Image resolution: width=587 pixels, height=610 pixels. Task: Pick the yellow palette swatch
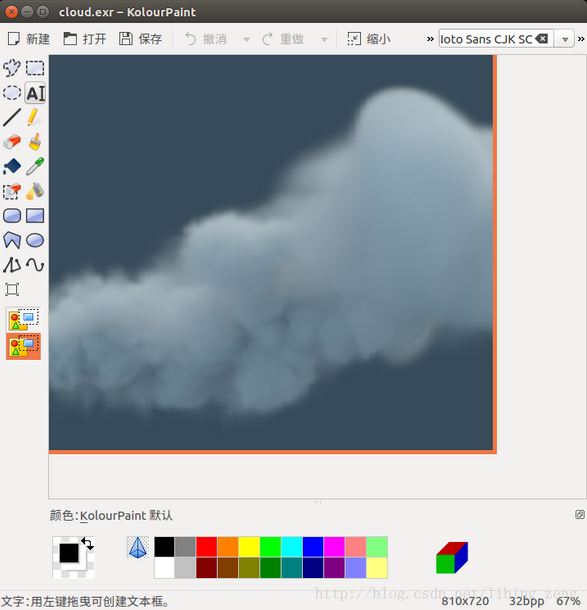pyautogui.click(x=249, y=547)
